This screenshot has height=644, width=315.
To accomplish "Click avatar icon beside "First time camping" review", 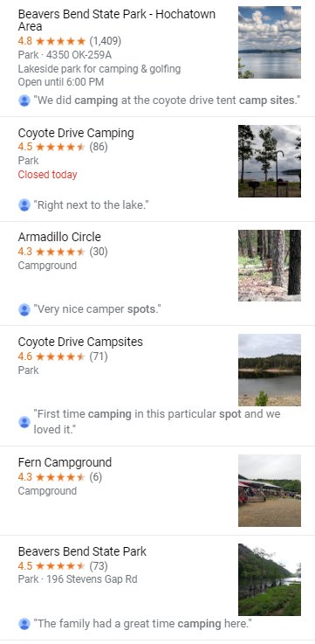I will [x=24, y=422].
